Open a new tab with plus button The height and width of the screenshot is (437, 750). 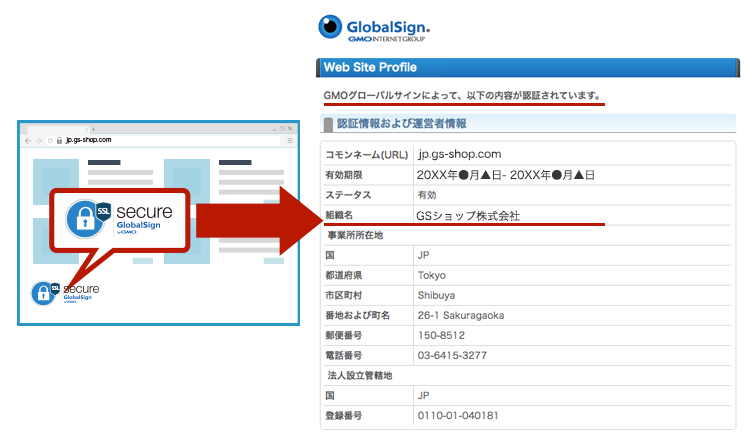(92, 129)
